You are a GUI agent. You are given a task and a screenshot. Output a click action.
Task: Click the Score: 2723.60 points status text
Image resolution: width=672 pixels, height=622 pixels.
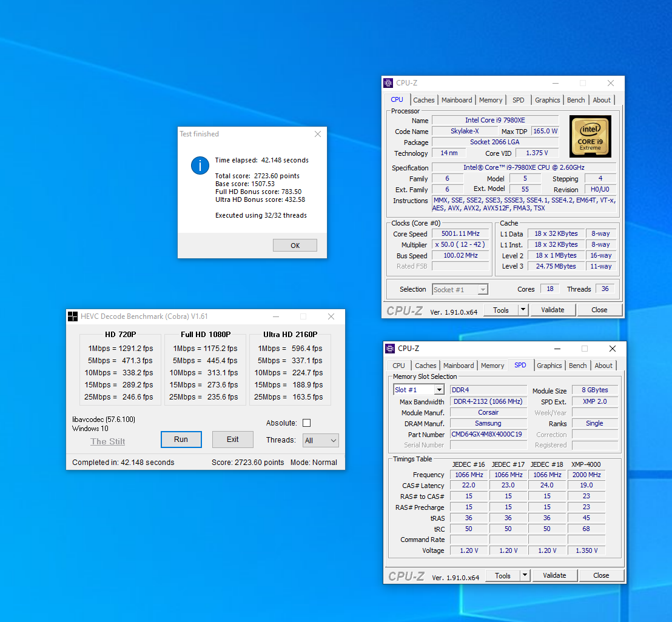247,462
